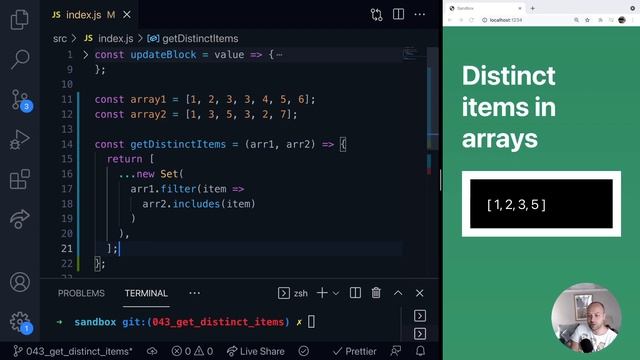The height and width of the screenshot is (360, 640).
Task: Switch to the PROBLEMS panel tab
Action: pyautogui.click(x=81, y=293)
